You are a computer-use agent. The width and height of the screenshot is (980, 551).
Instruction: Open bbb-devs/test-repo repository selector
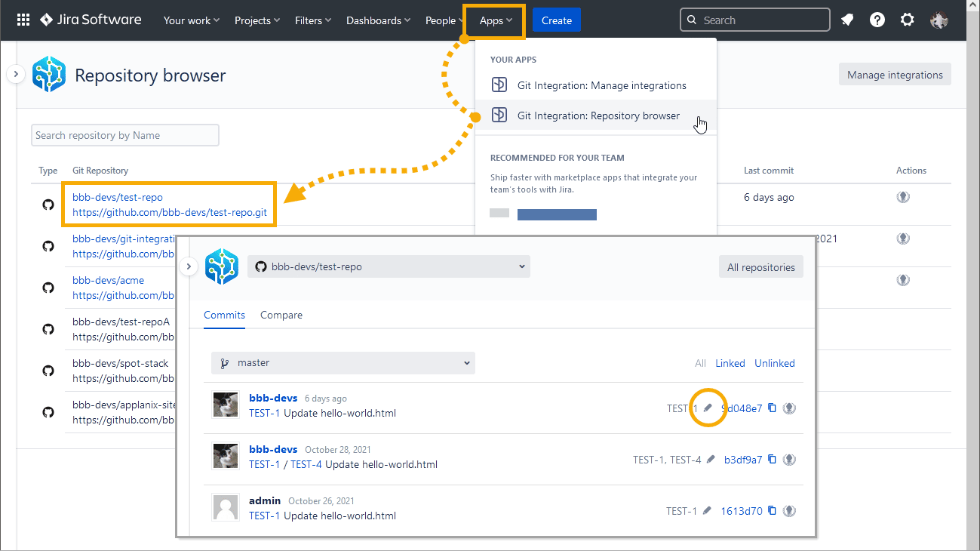click(389, 266)
